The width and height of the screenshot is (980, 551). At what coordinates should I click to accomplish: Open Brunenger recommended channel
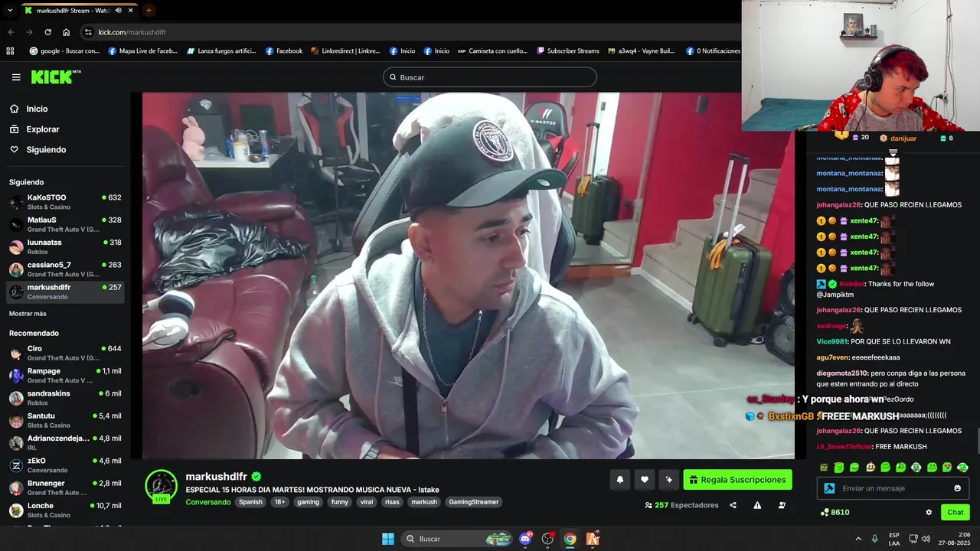click(x=65, y=487)
